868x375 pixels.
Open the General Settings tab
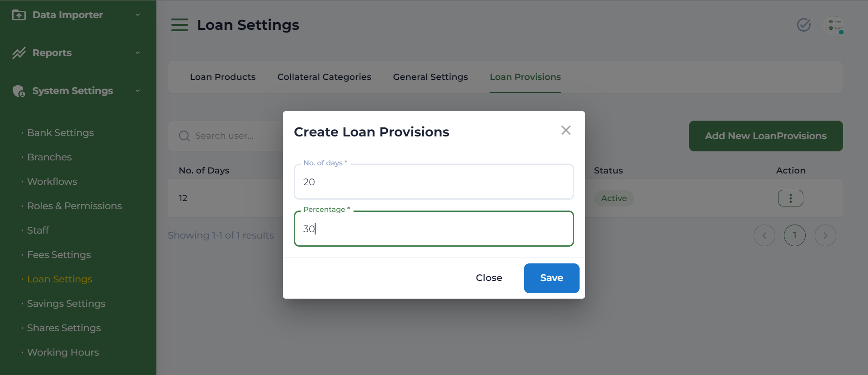click(x=430, y=77)
